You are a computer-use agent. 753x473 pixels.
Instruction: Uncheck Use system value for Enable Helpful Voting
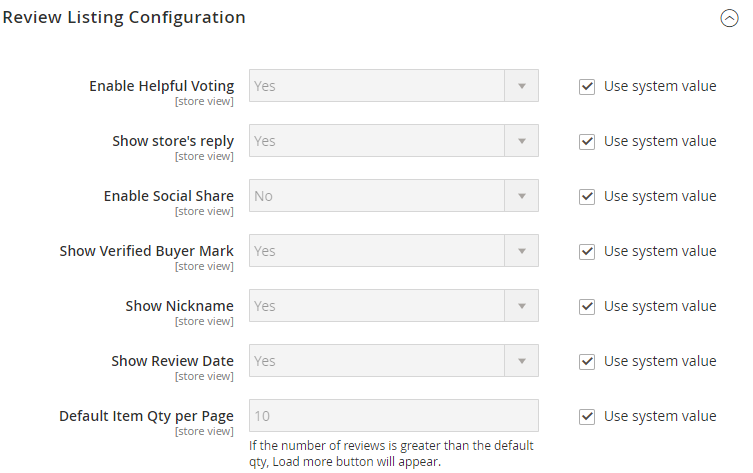(587, 86)
